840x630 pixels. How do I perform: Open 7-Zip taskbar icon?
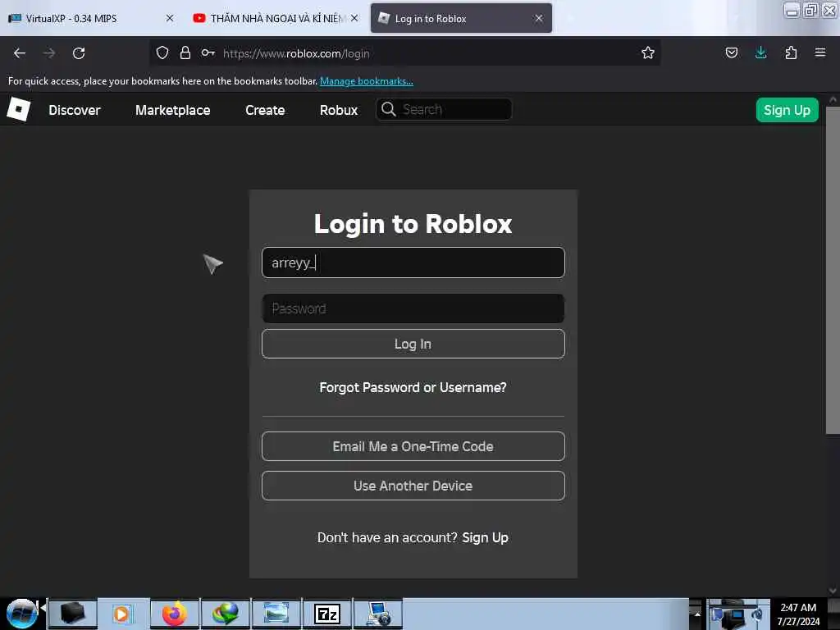click(x=327, y=614)
